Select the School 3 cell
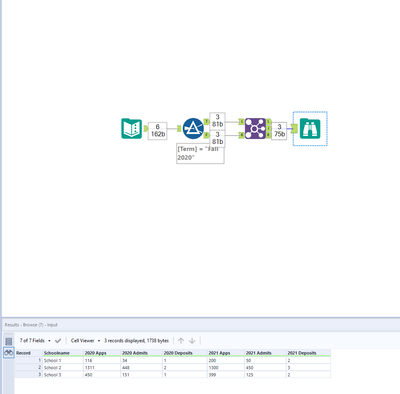The image size is (400, 394). pos(63,375)
